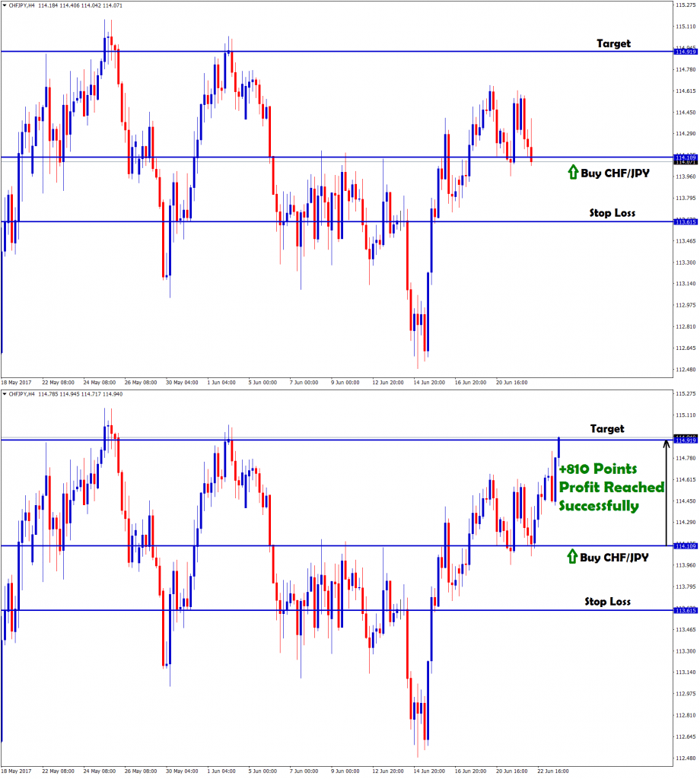This screenshot has width=700, height=779.
Task: Click the 113.615 stop loss price tag in top chart
Action: tap(686, 222)
